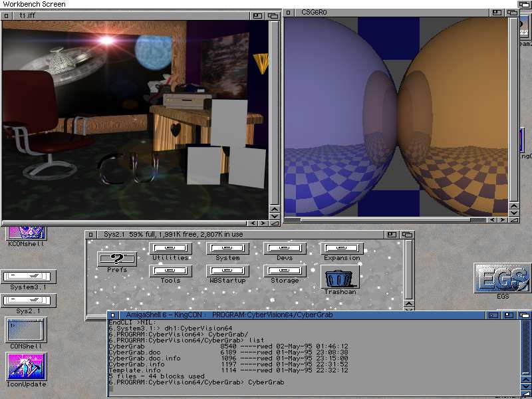Click the CSG6R0 scroll up arrow
This screenshot has height=399, width=532.
point(514,206)
